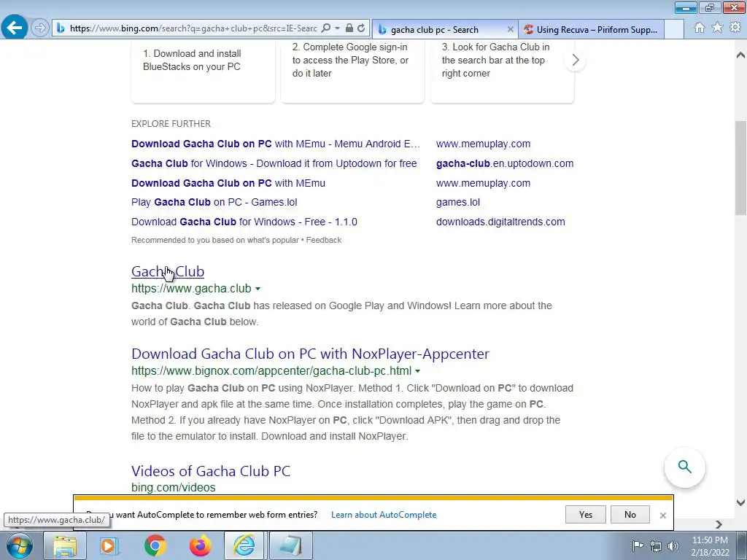The width and height of the screenshot is (747, 560).
Task: Open 'Download Gacha Club on PC with MEmu - Memu Android E...' link
Action: (276, 144)
